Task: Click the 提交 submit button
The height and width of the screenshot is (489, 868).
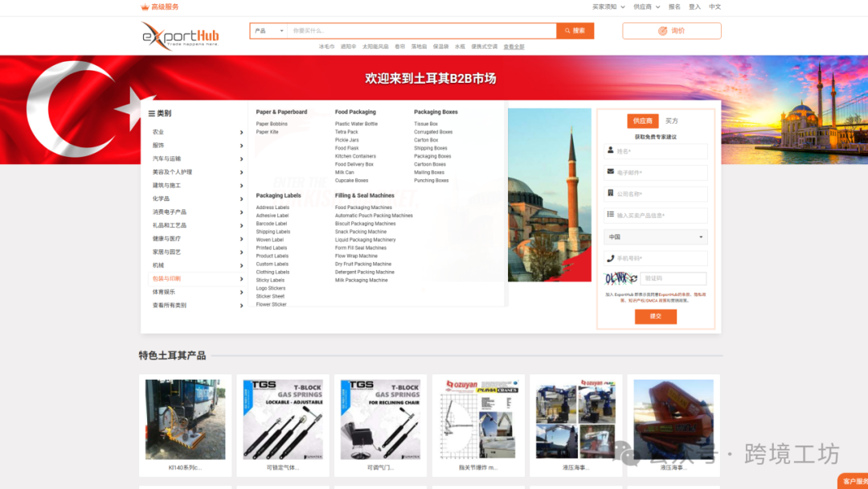Action: (x=656, y=316)
